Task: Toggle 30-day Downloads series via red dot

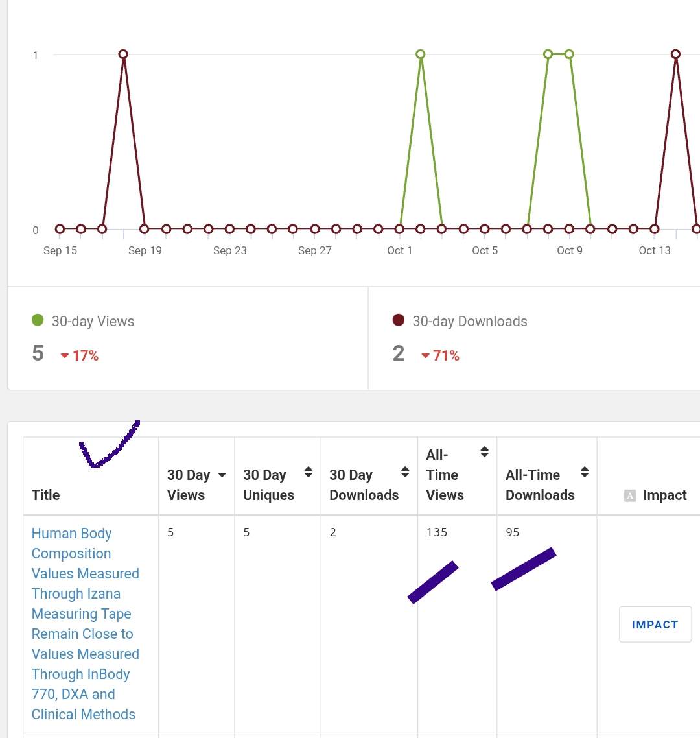Action: click(399, 320)
